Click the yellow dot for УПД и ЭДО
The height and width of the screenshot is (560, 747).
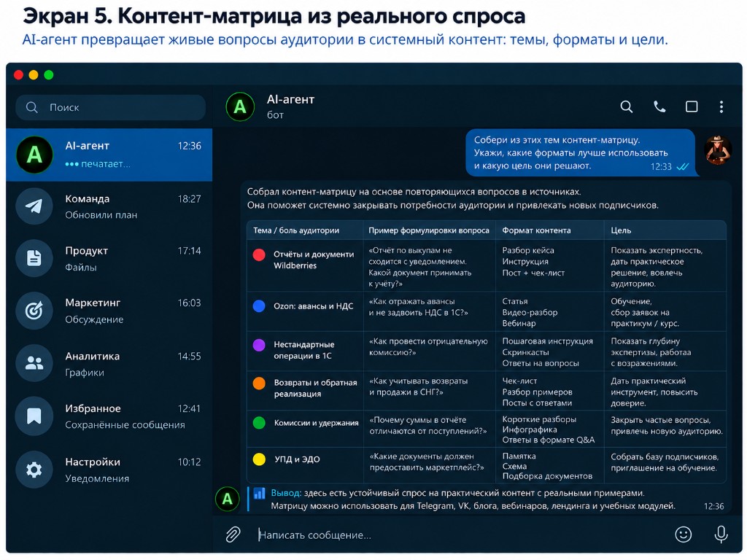pyautogui.click(x=259, y=459)
